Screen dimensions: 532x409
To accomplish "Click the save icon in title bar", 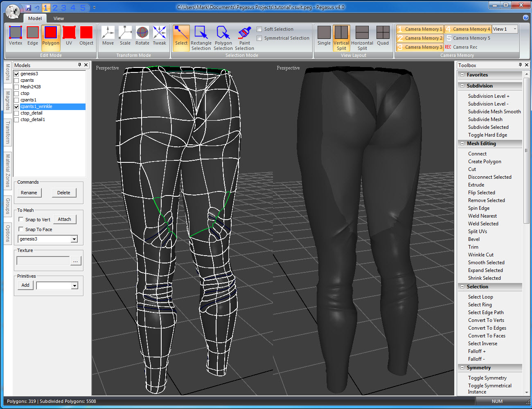I will pyautogui.click(x=28, y=8).
